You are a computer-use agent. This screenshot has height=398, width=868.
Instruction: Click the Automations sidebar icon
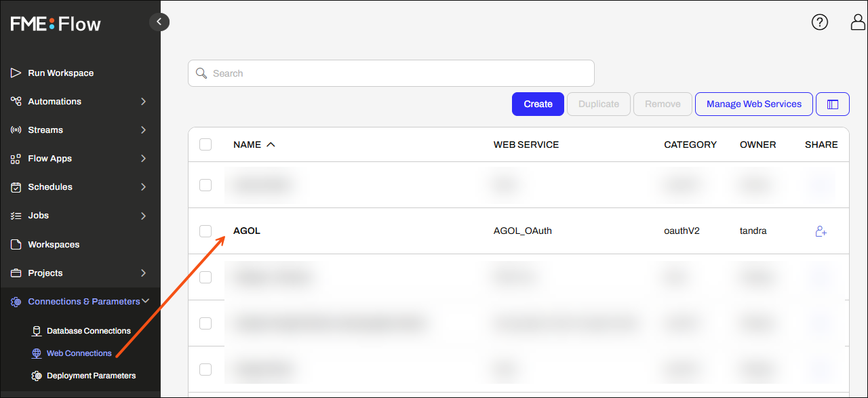[16, 101]
